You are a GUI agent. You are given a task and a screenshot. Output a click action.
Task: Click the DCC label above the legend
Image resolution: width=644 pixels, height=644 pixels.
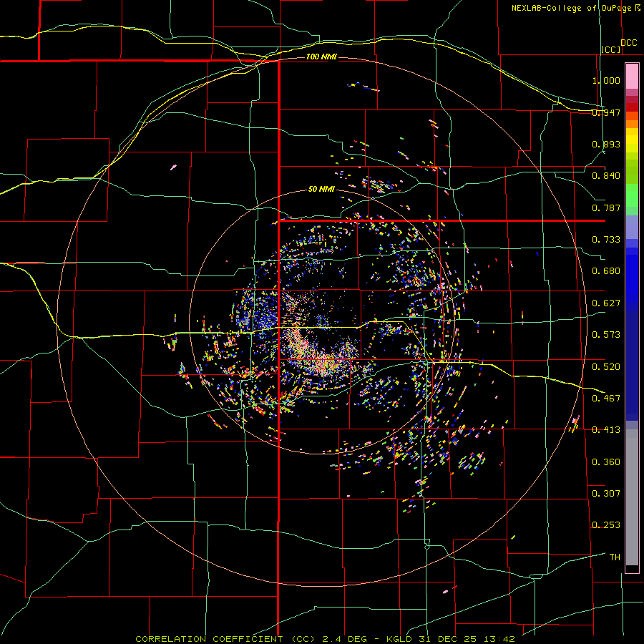coord(629,43)
